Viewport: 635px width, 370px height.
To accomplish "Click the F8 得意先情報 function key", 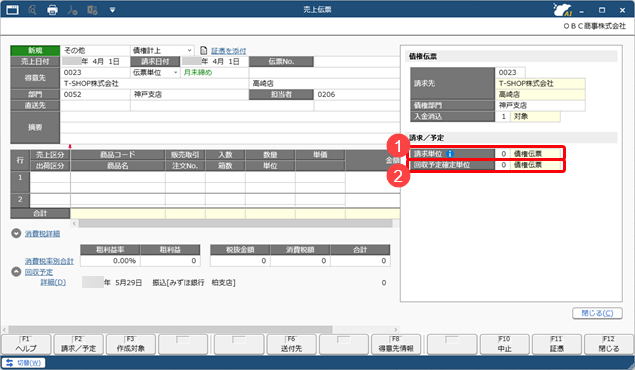I will pos(396,344).
